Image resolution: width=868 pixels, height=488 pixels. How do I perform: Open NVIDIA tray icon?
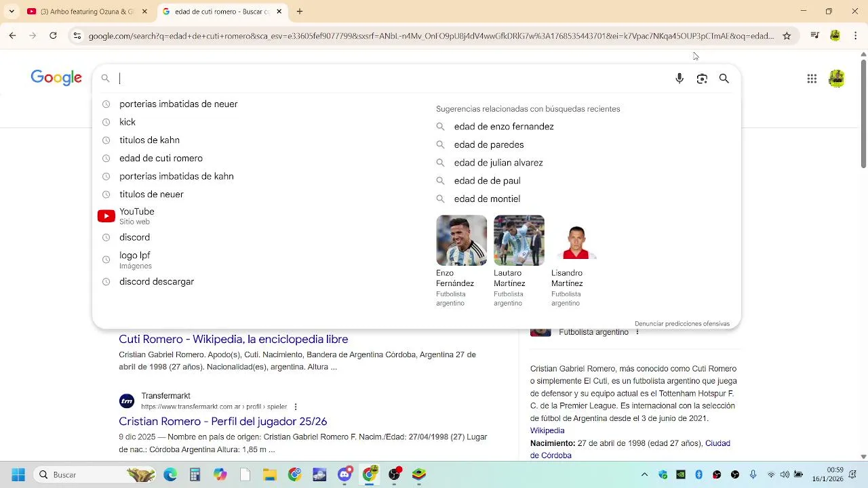681,474
